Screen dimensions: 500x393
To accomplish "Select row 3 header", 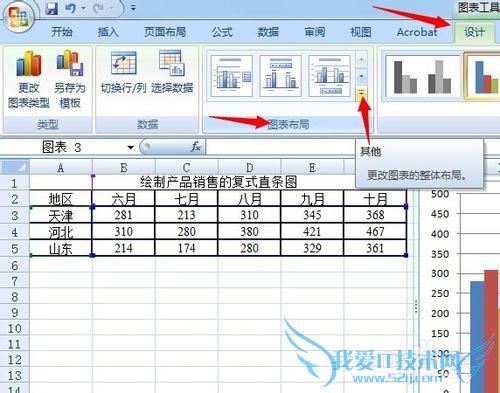I will 15,215.
